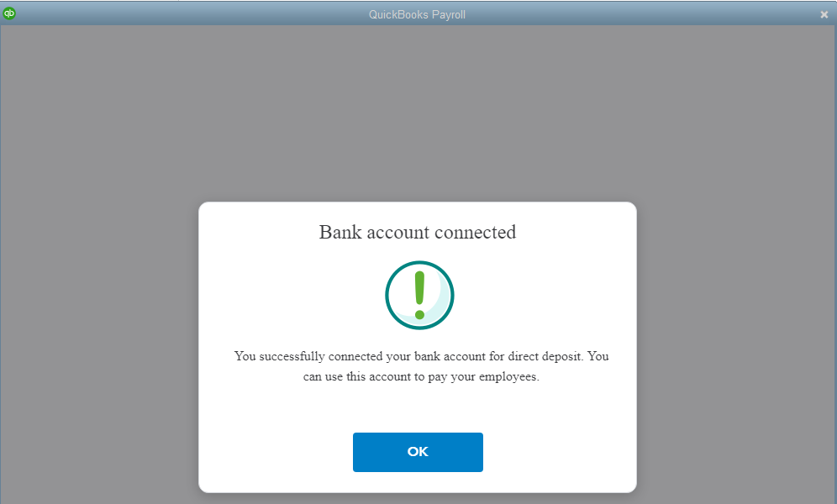837x504 pixels.
Task: Click the successfully connected message line
Action: point(421,356)
